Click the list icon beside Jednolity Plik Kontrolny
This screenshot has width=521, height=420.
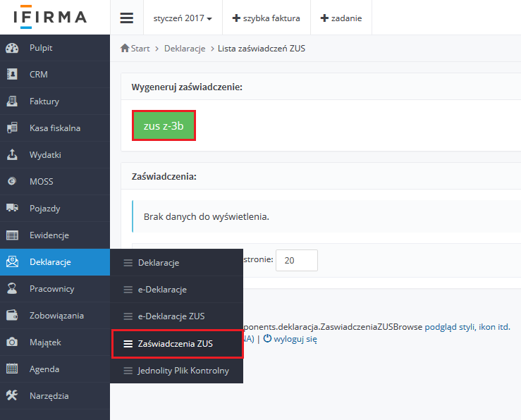point(128,371)
